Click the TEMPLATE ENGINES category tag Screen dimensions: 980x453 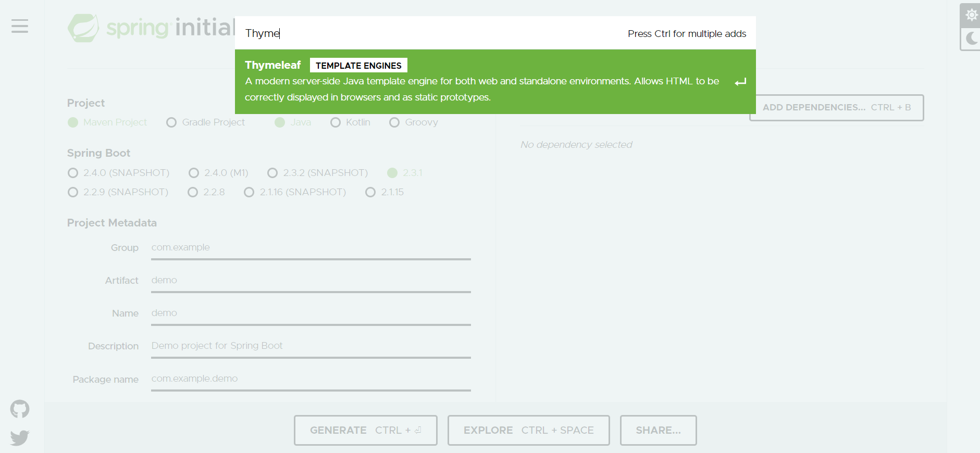(x=358, y=65)
